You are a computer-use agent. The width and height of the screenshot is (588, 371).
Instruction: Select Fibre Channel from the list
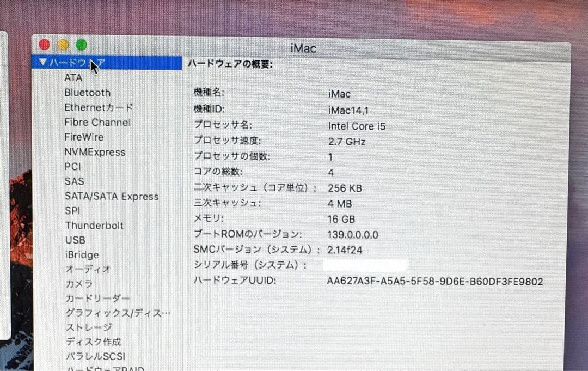(97, 122)
